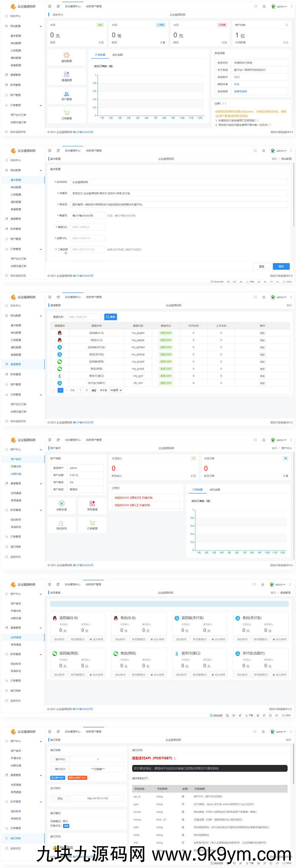Open 常用通道 red grid icon shortcut
Image resolution: width=296 pixels, height=868 pixels.
pos(92,503)
